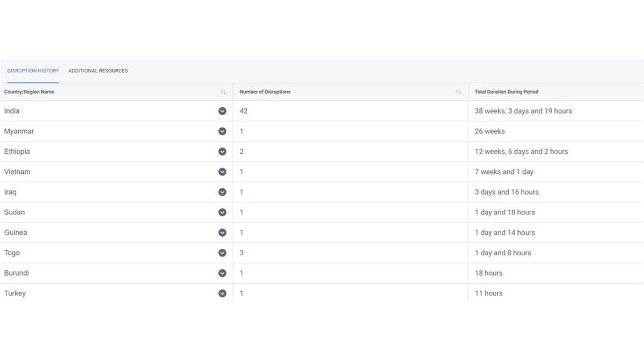Expand the Togo row chevron
This screenshot has width=644, height=362.
[222, 253]
